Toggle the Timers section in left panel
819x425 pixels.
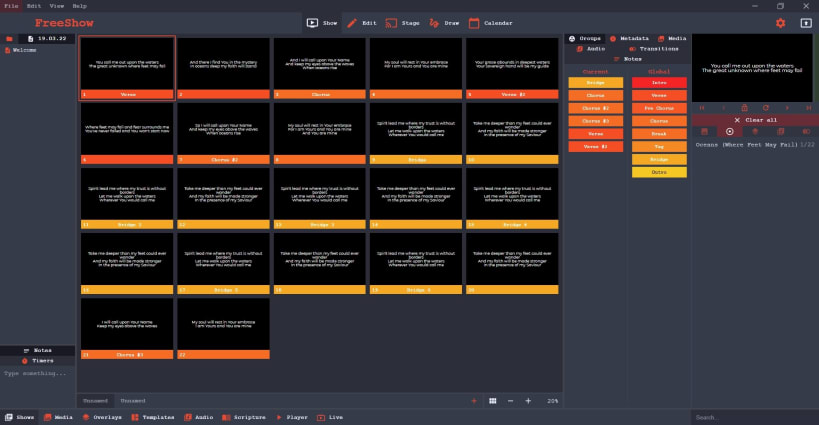click(x=38, y=361)
